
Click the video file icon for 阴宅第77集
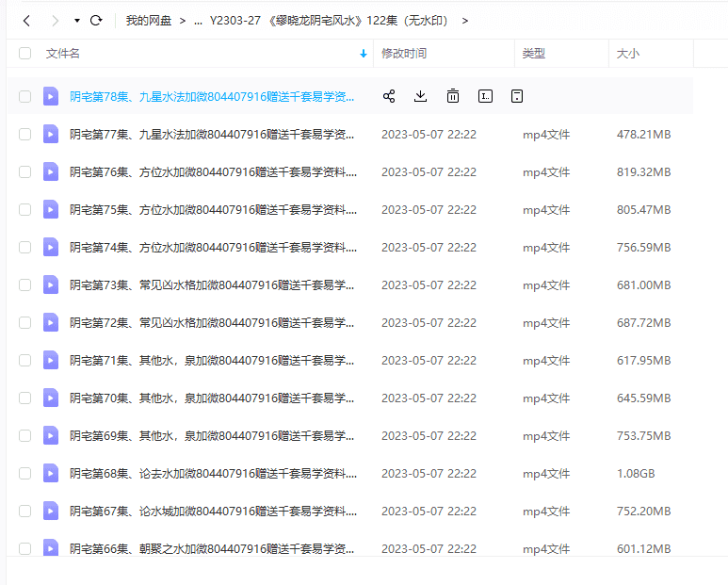pos(51,135)
